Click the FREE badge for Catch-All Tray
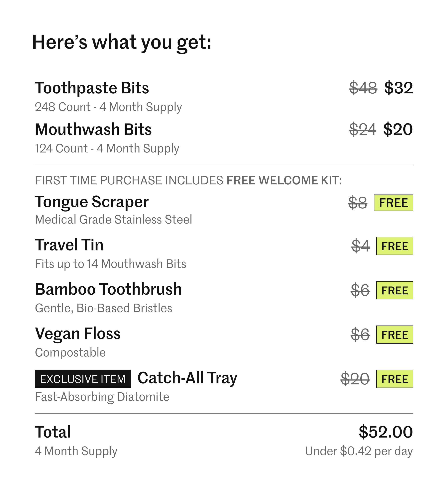This screenshot has height=492, width=448. point(394,379)
